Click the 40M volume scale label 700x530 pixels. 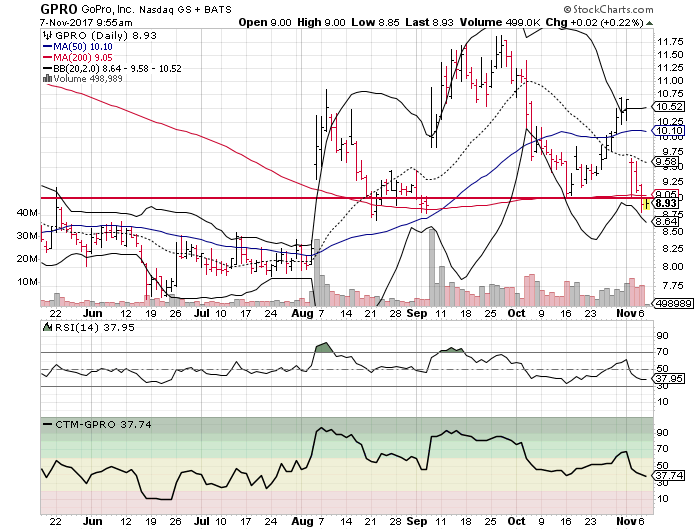27,213
